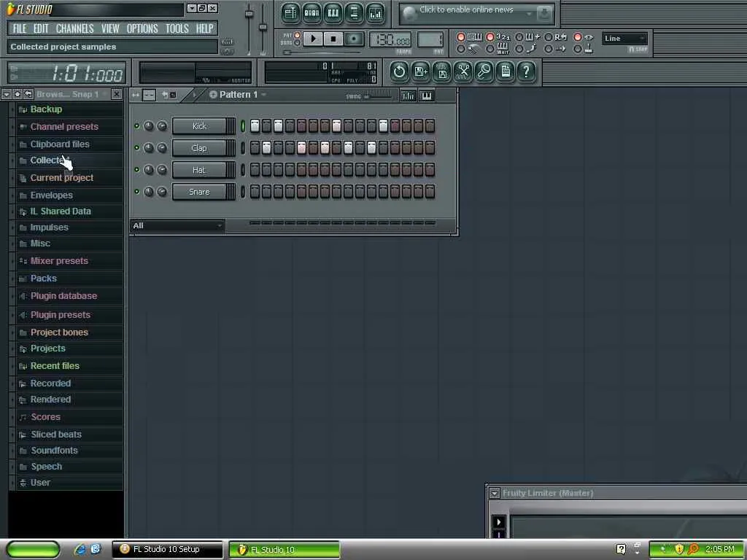Click the Internet Explorer quick launch icon

pos(80,549)
